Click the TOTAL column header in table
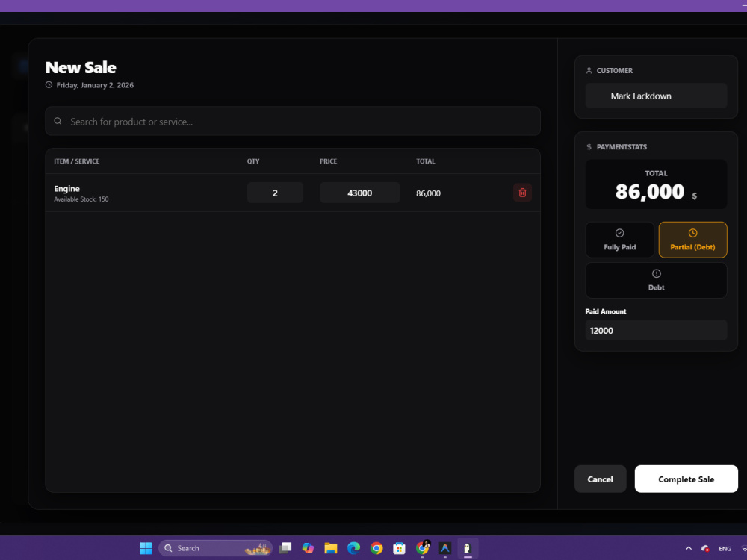Screen dimensions: 747x560 [x=426, y=161]
